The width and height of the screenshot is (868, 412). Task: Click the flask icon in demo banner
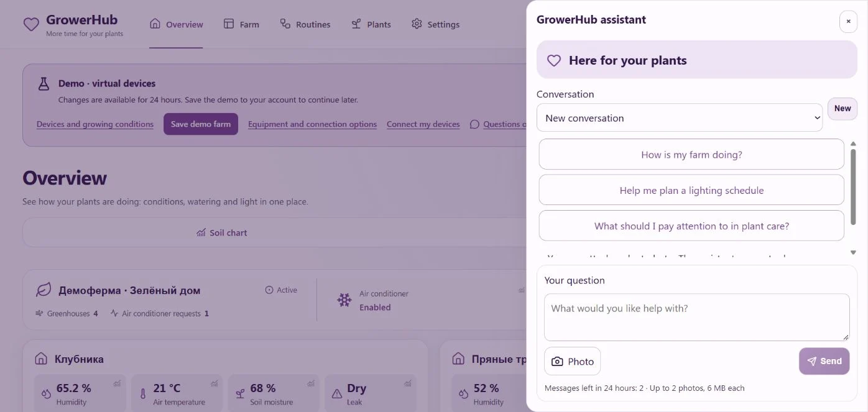point(44,83)
